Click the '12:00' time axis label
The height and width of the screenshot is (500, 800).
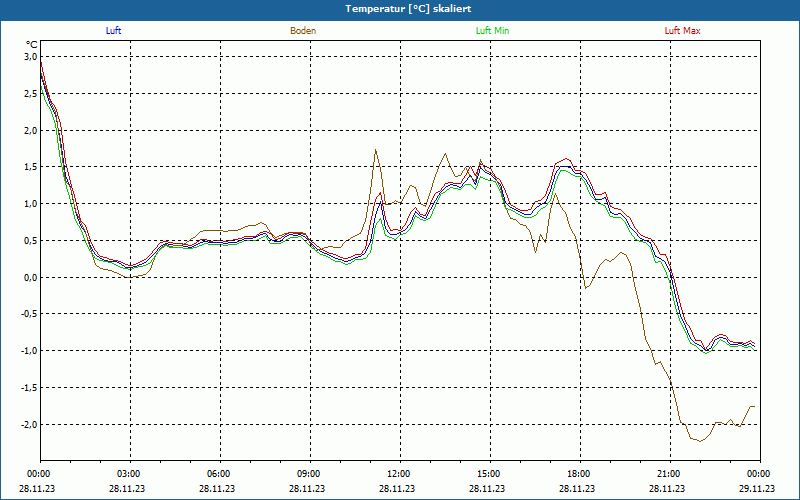click(400, 474)
